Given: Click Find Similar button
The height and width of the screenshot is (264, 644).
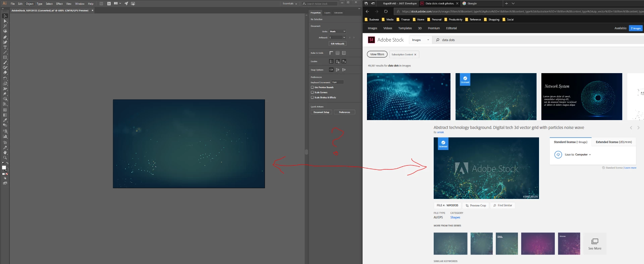Looking at the screenshot, I should click(x=502, y=205).
